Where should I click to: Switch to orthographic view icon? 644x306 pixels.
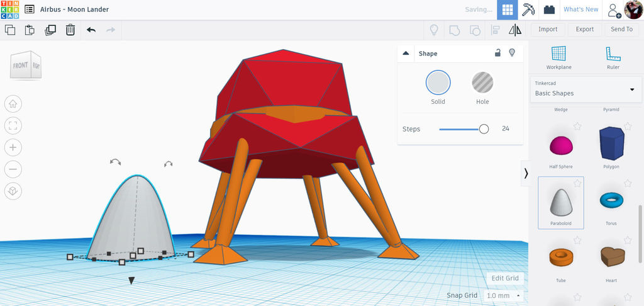tap(13, 191)
